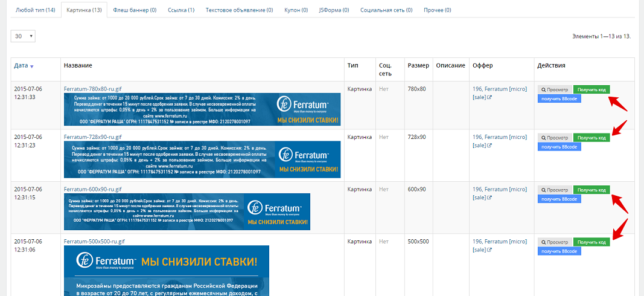This screenshot has height=296, width=644.
Task: Open Ferratum-780x80-ru.gif file link
Action: [93, 89]
